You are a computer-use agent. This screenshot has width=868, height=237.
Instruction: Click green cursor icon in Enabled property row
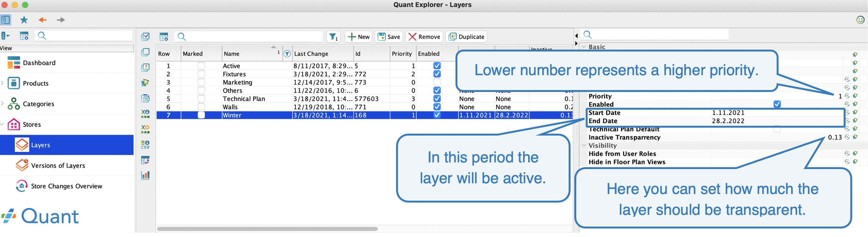(855, 104)
